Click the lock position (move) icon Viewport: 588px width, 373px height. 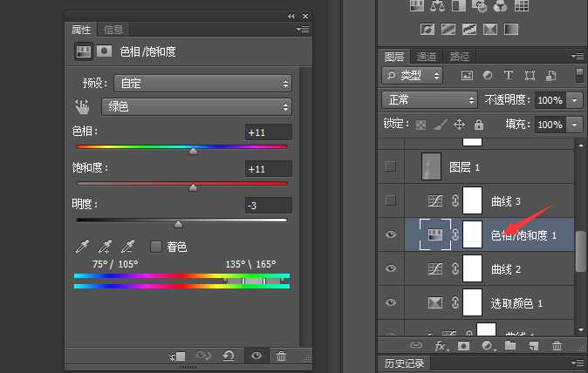[457, 125]
